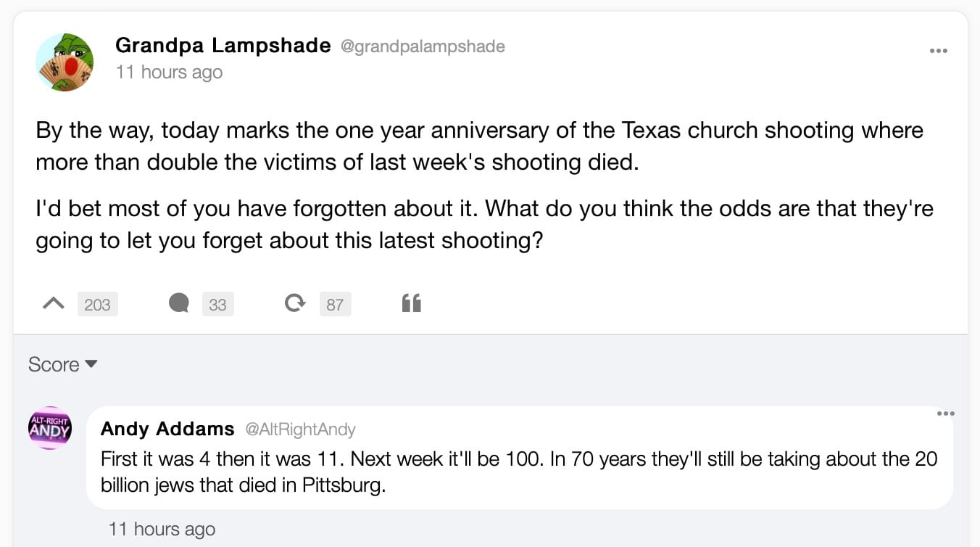Click the 33 comments count
The height and width of the screenshot is (547, 980).
coord(217,305)
